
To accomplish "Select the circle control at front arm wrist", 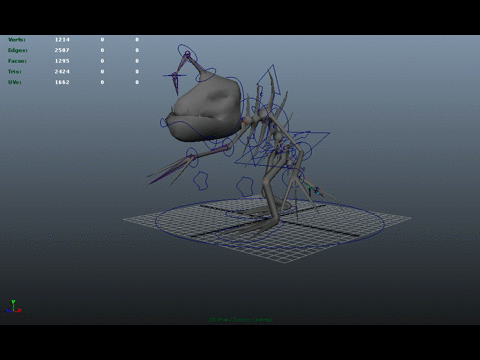I will [x=192, y=157].
